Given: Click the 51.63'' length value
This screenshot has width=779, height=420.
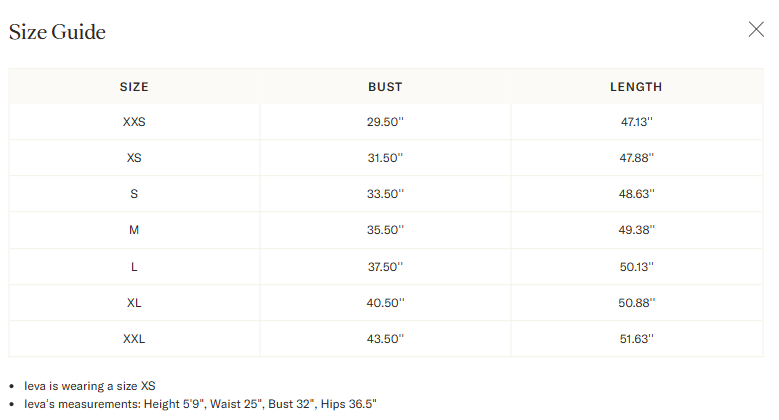Looking at the screenshot, I should (636, 338).
